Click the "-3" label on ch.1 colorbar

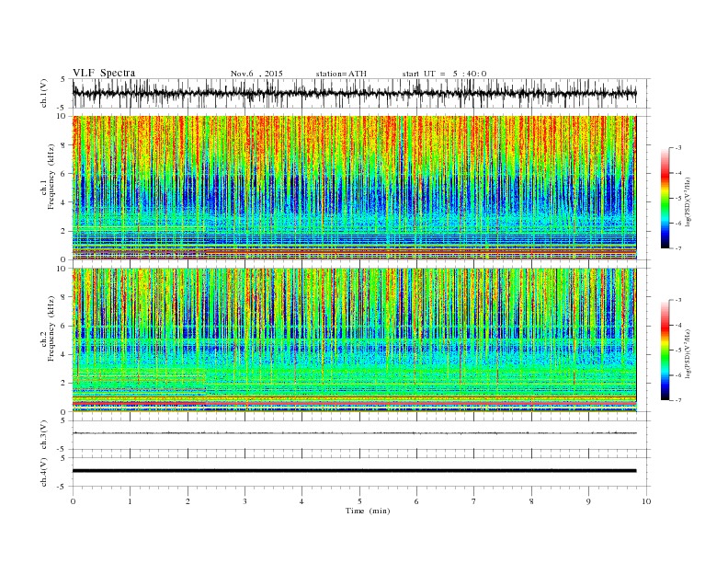pos(677,148)
